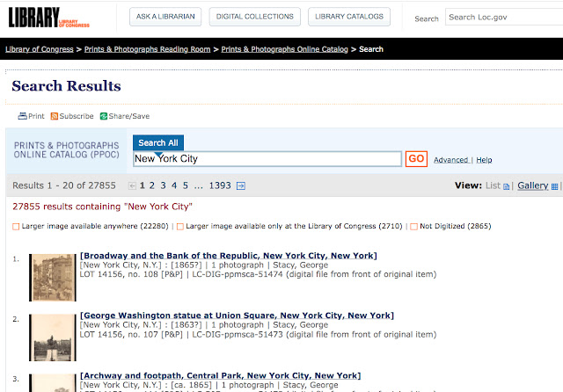Go to results page 4
The height and width of the screenshot is (392, 563).
pos(174,185)
